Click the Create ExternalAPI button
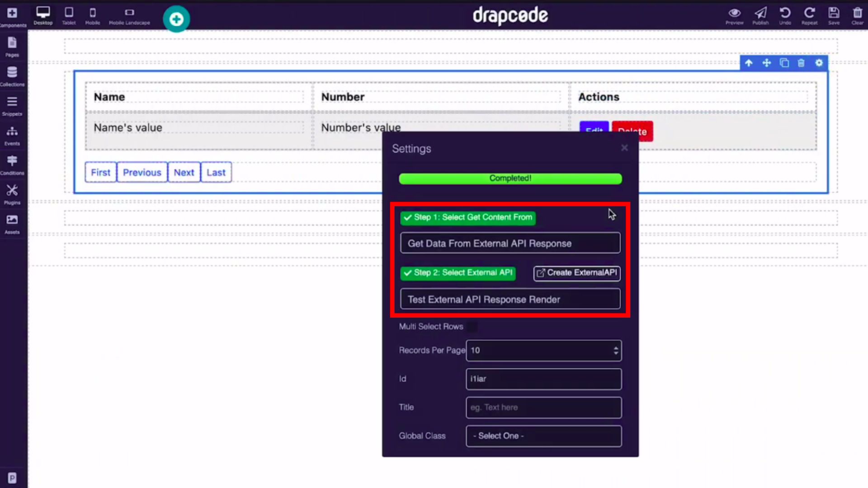 click(x=577, y=273)
